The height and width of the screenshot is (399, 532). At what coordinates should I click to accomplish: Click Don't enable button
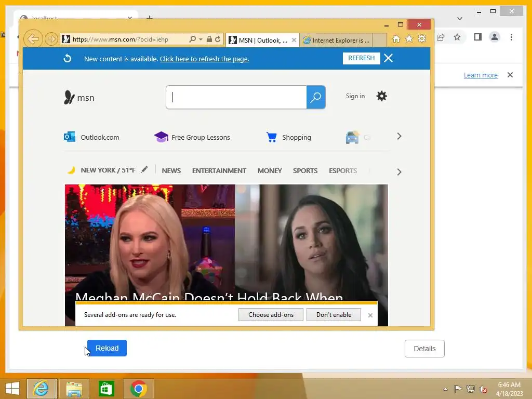coord(334,314)
